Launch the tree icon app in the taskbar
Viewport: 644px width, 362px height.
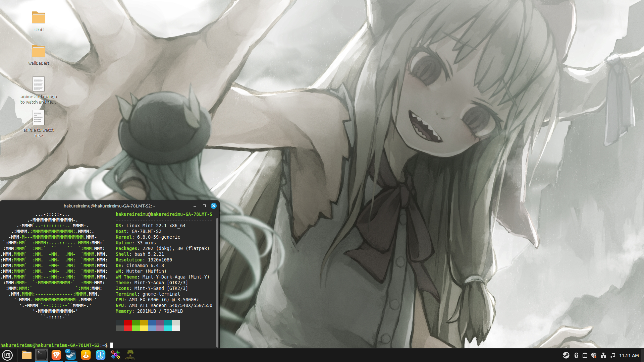130,355
